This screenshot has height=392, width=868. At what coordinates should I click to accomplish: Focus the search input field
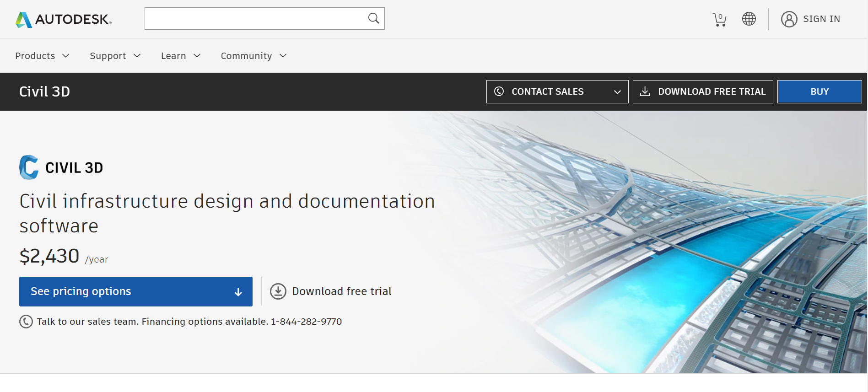(x=264, y=19)
